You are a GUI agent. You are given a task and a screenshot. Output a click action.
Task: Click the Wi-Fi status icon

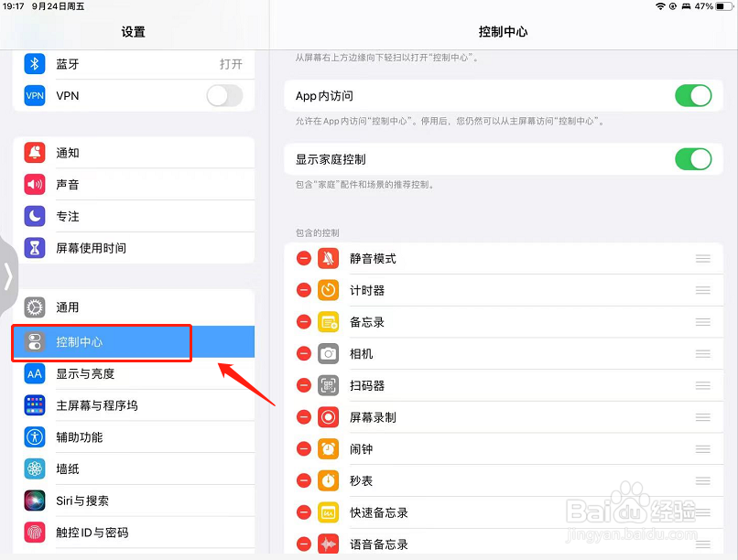660,6
